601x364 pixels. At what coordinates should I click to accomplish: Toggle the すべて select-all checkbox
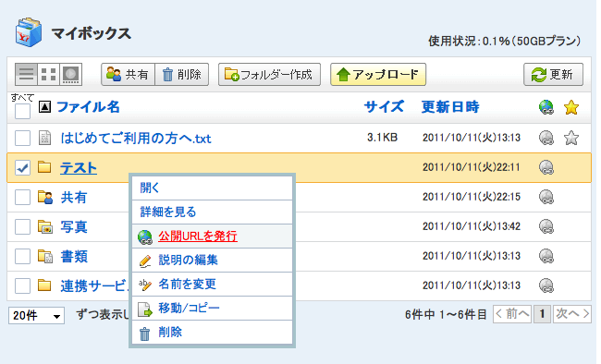(x=22, y=112)
